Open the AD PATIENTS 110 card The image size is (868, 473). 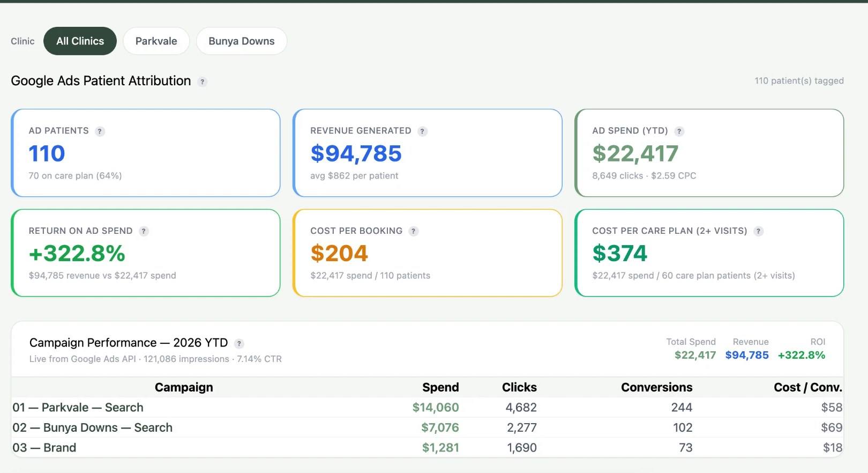tap(145, 153)
